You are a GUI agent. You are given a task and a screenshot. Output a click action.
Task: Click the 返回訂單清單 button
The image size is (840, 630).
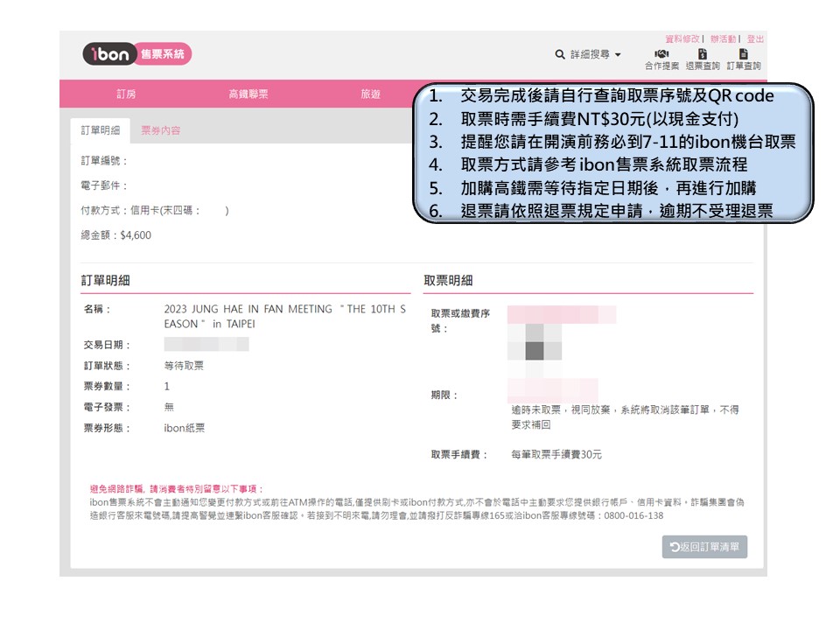[x=704, y=547]
